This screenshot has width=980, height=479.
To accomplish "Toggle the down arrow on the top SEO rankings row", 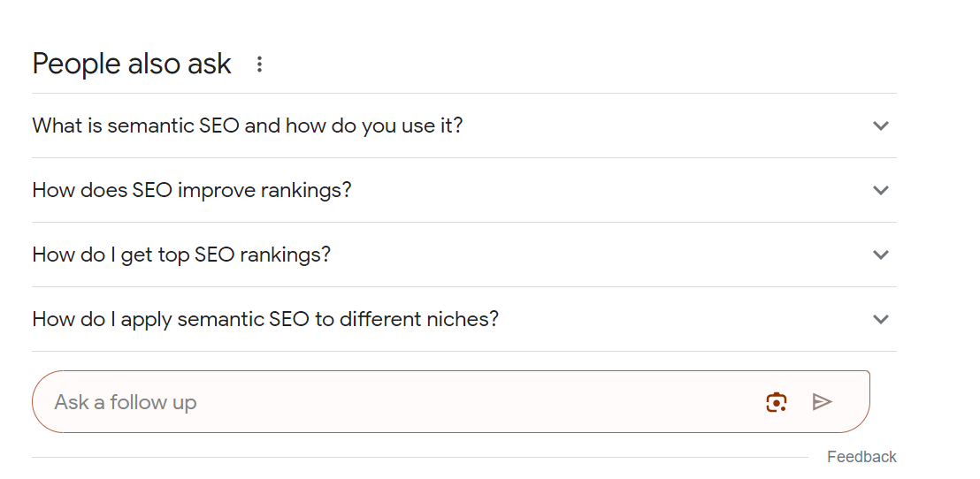I will click(x=881, y=255).
